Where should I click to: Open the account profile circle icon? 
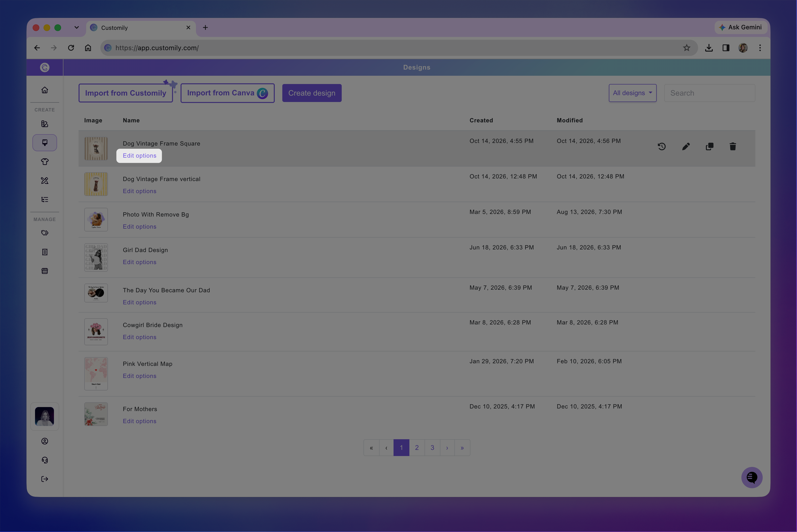pyautogui.click(x=45, y=441)
